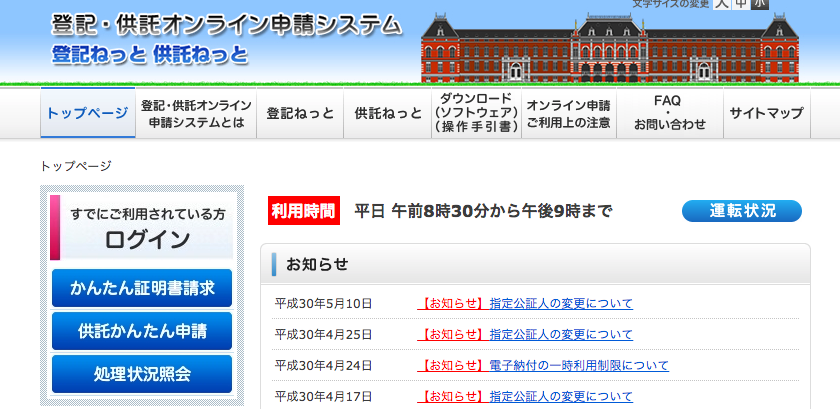
Task: Click the 運転状況 button
Action: pos(742,211)
